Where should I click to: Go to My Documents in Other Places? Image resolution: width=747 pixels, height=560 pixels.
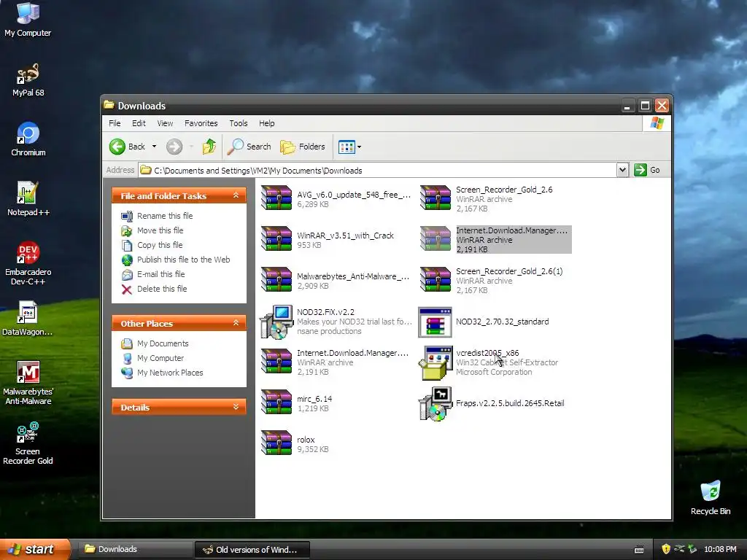163,343
